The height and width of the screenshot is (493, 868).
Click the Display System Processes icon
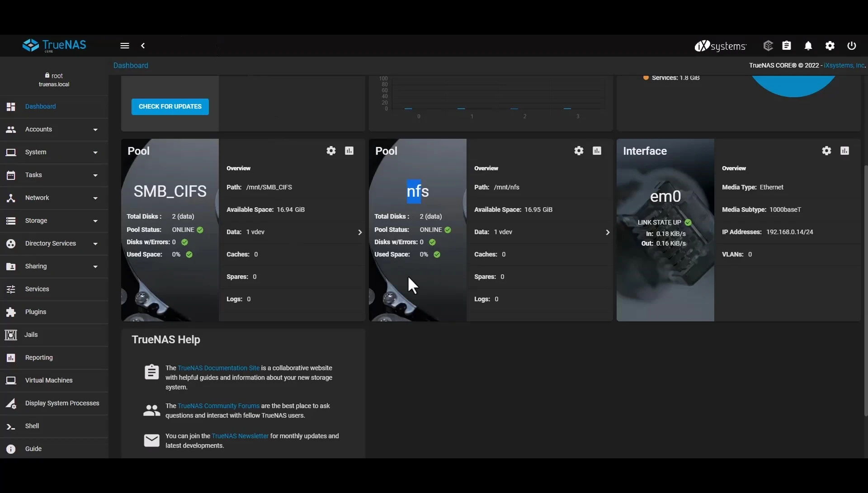[11, 403]
